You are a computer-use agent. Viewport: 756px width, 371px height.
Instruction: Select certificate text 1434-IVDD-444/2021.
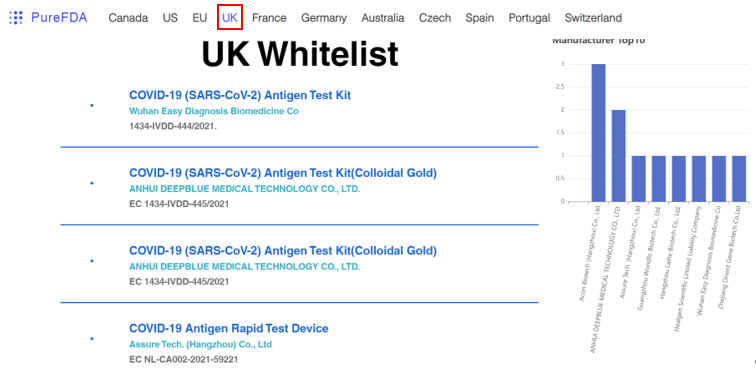(x=173, y=126)
